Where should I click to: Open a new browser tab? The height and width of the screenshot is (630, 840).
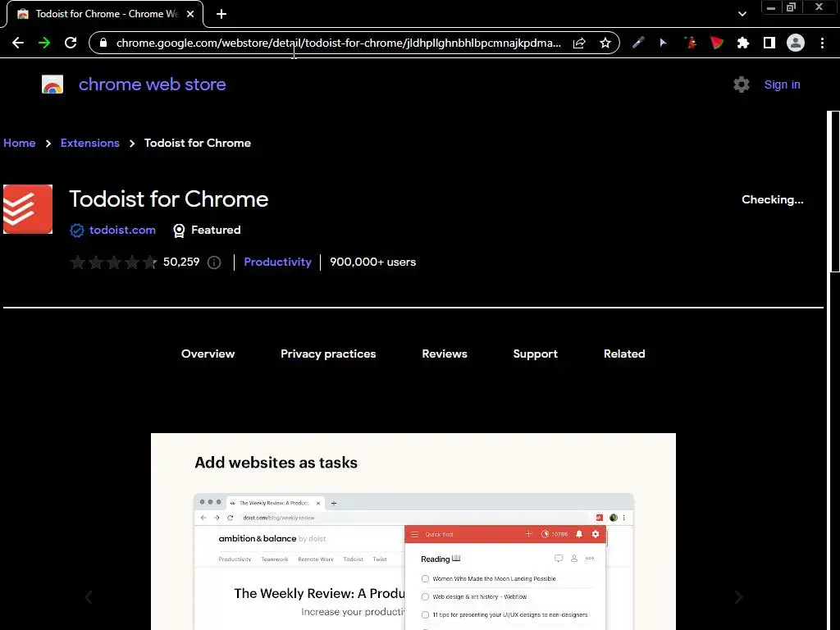click(x=221, y=14)
